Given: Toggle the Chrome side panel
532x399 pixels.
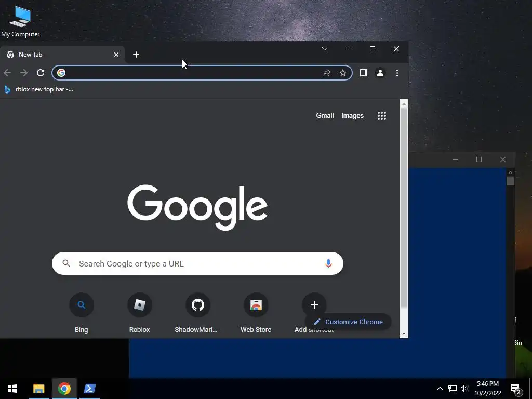Looking at the screenshot, I should tap(364, 73).
